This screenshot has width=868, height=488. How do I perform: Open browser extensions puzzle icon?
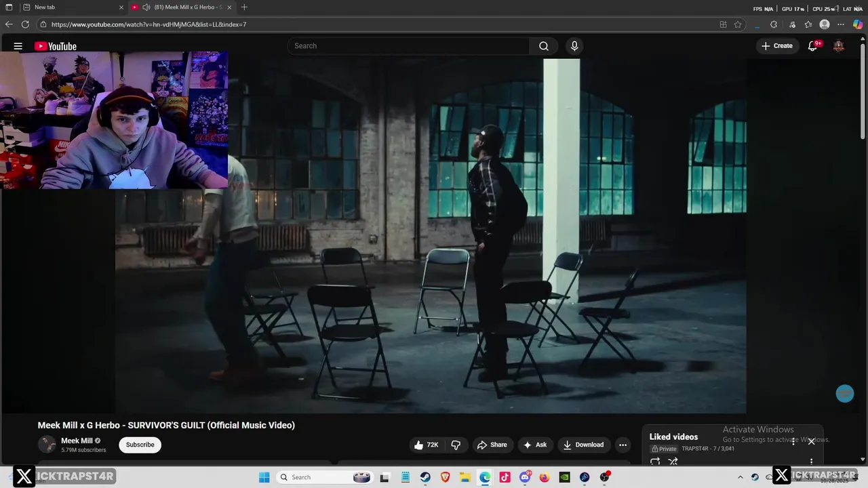pos(774,24)
